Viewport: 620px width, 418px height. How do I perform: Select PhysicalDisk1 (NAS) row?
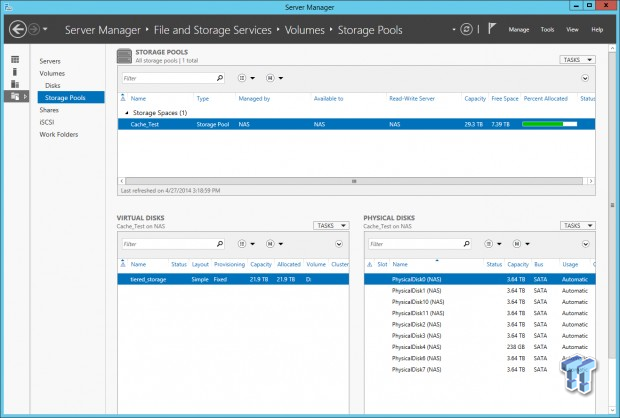point(480,291)
